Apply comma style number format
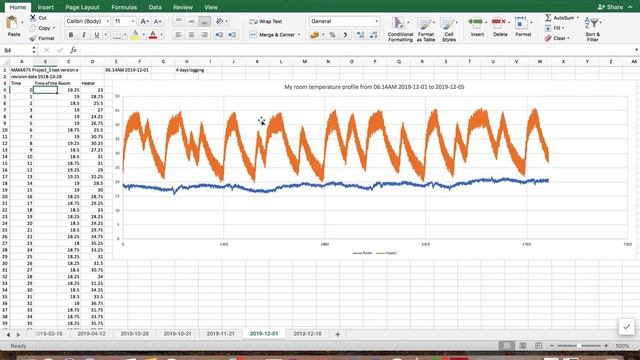Screen dimensions: 640x360 tap(345, 35)
